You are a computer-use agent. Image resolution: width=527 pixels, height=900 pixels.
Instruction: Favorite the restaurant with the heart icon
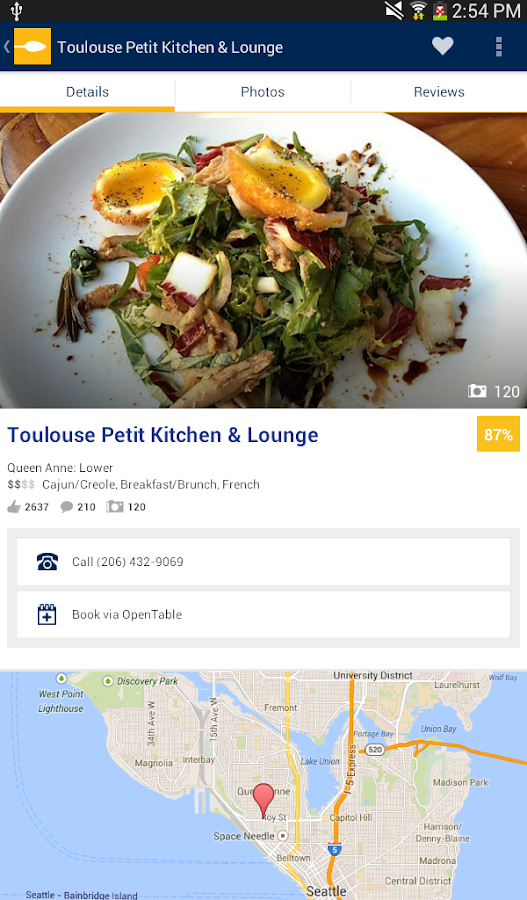click(443, 46)
